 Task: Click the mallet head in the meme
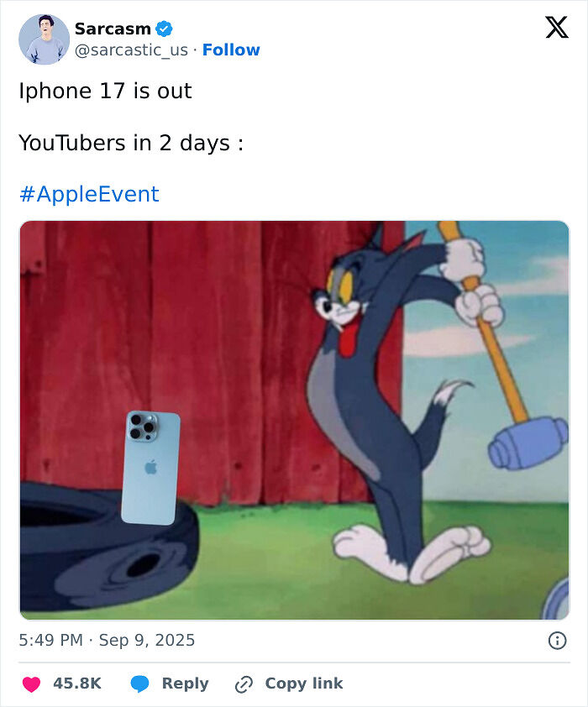click(528, 443)
